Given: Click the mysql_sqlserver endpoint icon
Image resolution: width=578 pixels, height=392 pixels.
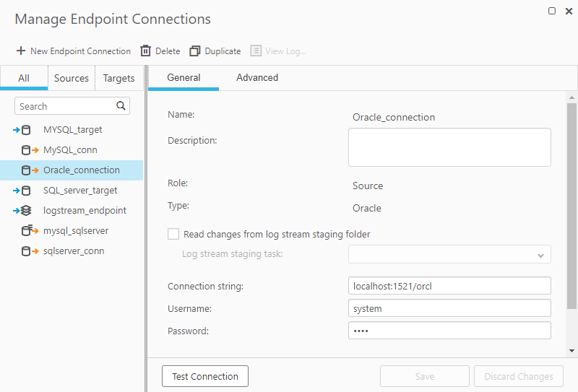Looking at the screenshot, I should point(30,231).
